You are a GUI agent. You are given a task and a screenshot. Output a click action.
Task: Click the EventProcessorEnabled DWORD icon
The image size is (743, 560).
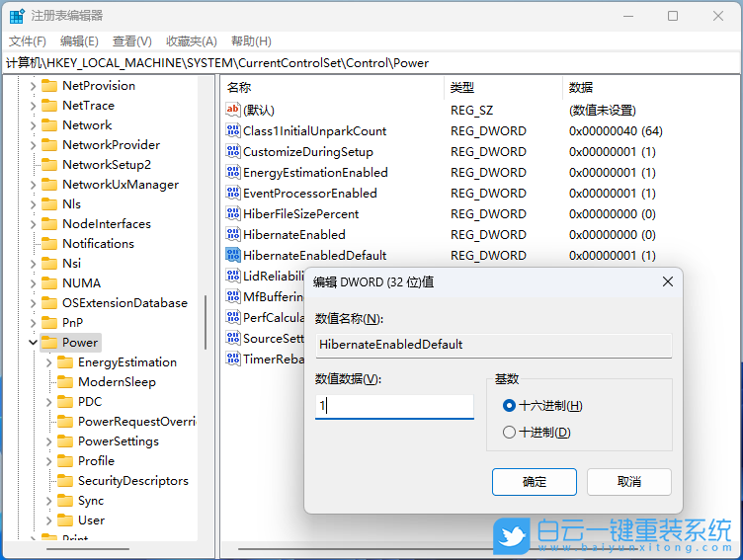click(x=232, y=193)
